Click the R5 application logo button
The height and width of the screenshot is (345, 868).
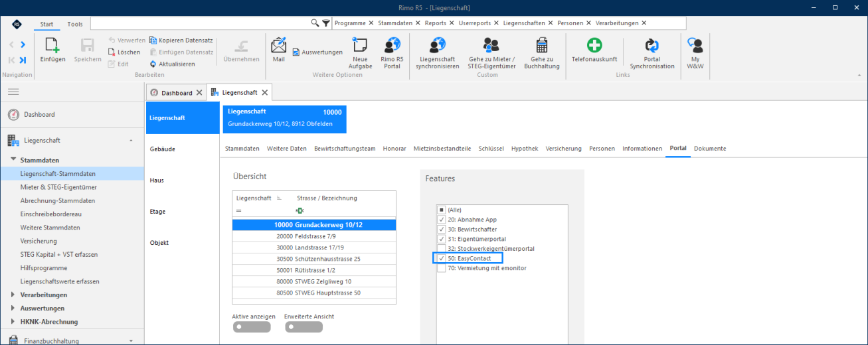point(17,24)
